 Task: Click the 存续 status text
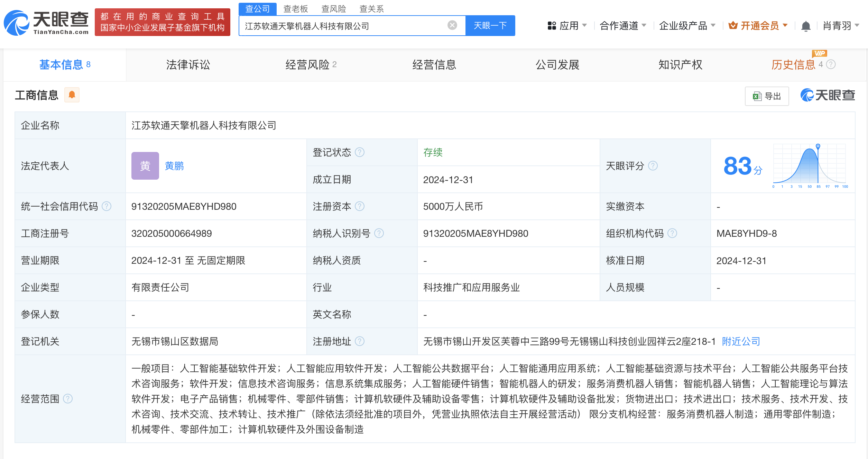tap(433, 152)
